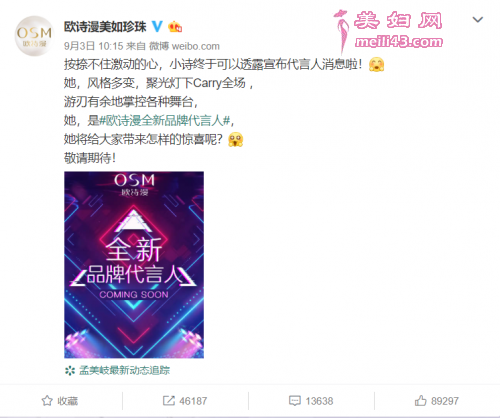Viewport: 500px width, 418px height.
Task: Click the thumbs-up like icon
Action: coord(421,400)
